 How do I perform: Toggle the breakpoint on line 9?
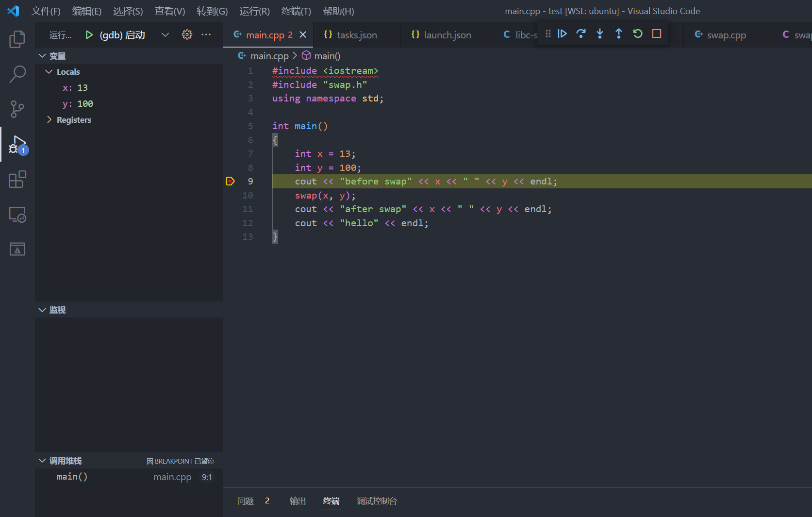coord(230,181)
